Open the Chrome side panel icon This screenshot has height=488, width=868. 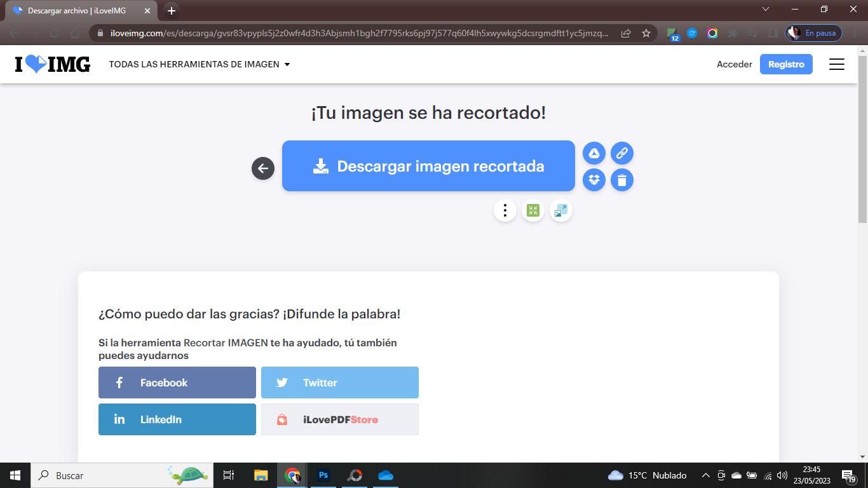pyautogui.click(x=773, y=33)
